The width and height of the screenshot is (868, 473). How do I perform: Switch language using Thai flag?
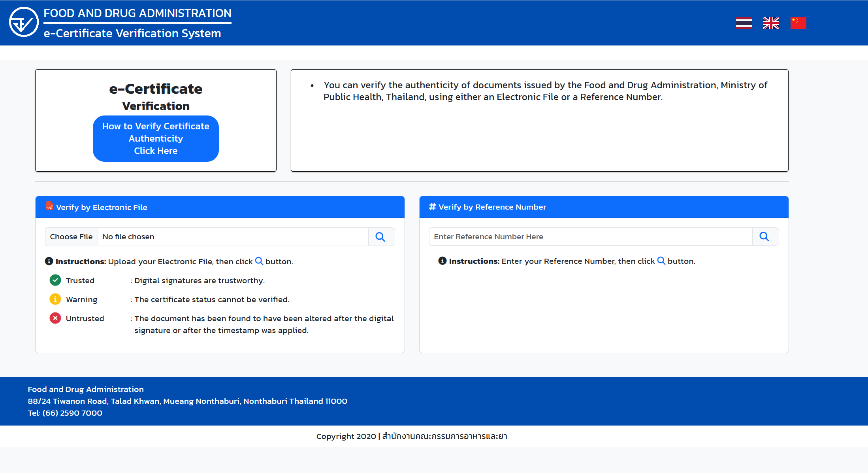[x=744, y=23]
